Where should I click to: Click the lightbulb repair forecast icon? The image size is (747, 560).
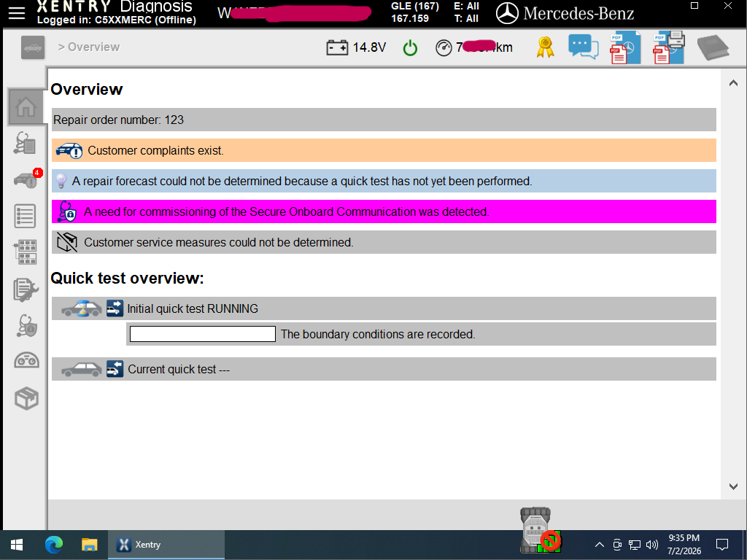coord(61,181)
